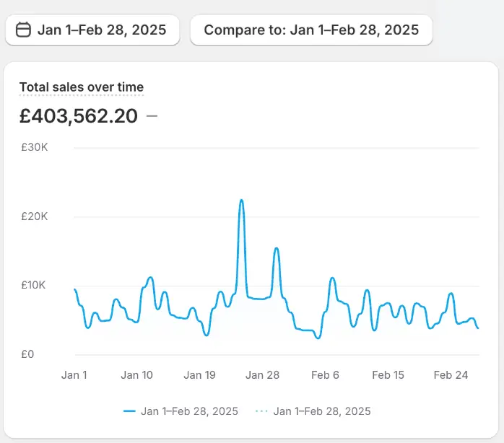Click the tallest sales peak on chart
Screen dimensions: 504x443
(241, 201)
